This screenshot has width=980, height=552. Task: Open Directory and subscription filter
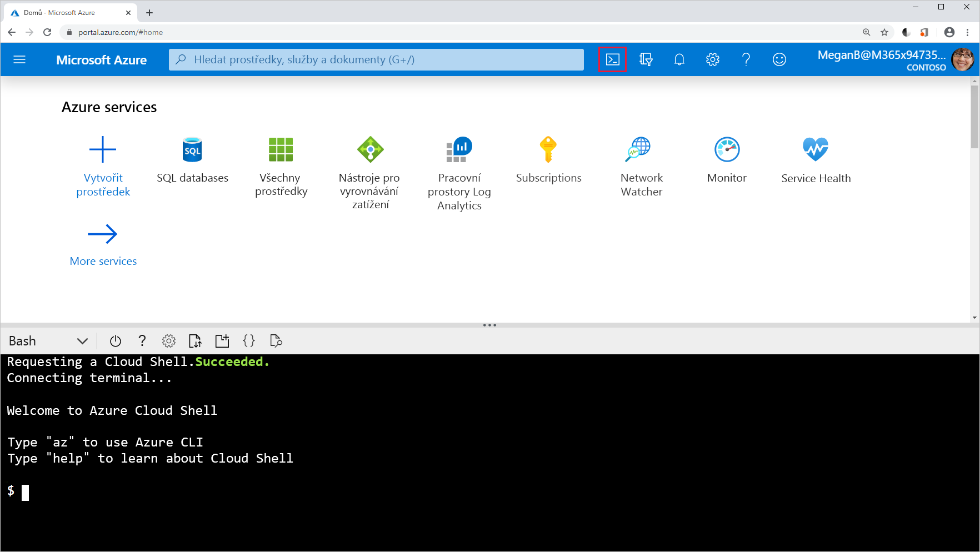646,59
